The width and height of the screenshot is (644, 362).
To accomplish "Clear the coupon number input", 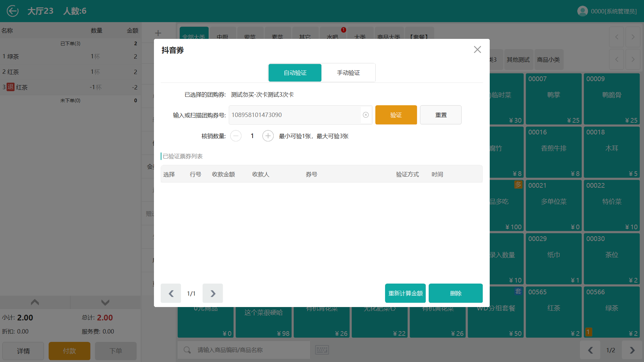I will (366, 115).
